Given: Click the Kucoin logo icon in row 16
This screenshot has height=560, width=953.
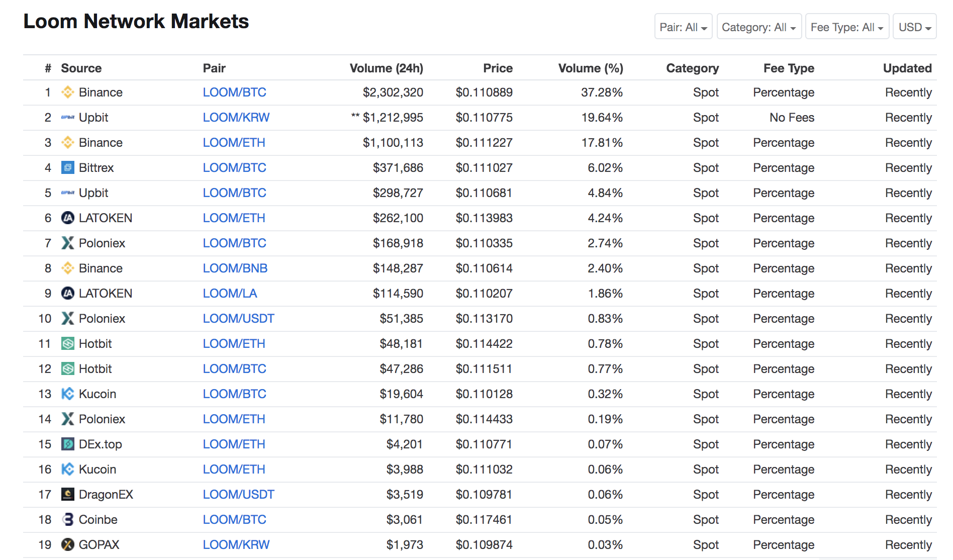Looking at the screenshot, I should 68,469.
